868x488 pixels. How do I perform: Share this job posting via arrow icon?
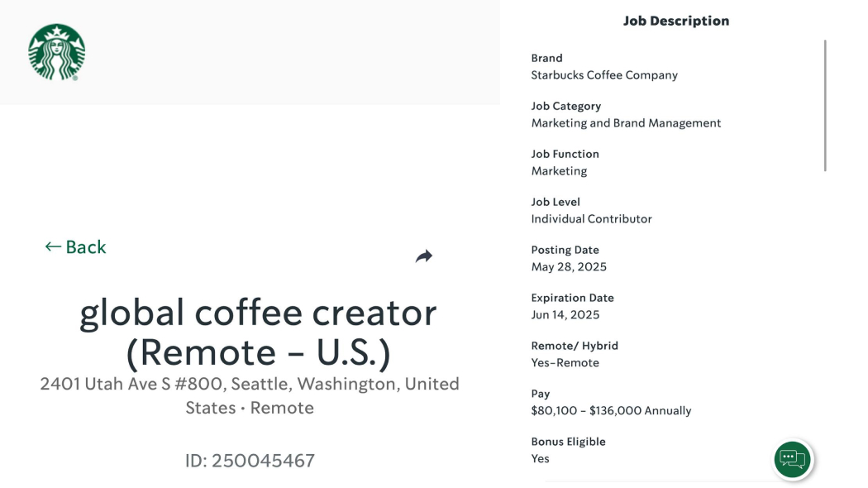tap(424, 256)
